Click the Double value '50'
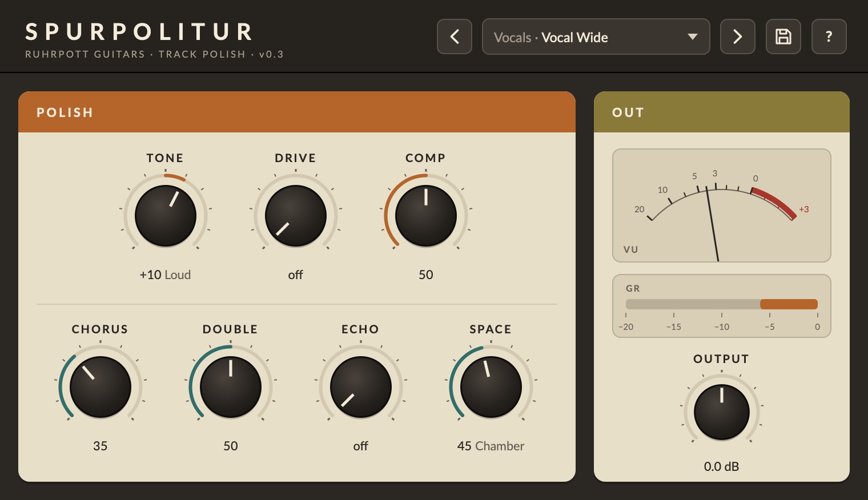 point(231,446)
